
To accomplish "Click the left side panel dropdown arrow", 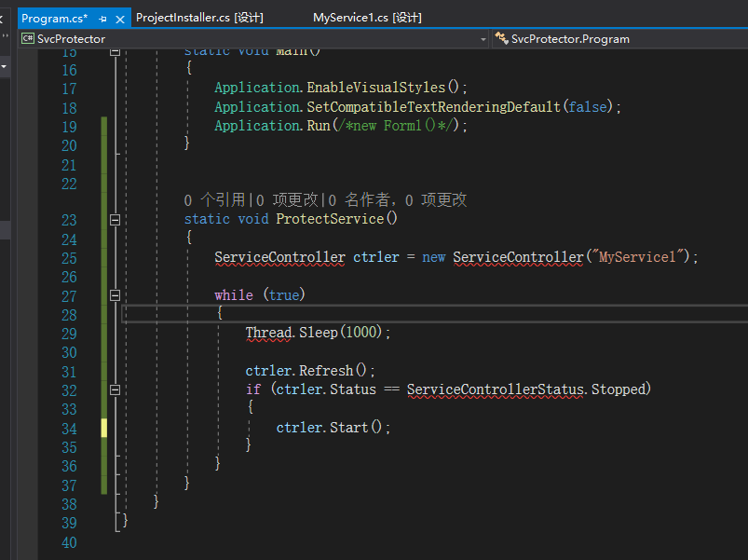I will point(4,67).
